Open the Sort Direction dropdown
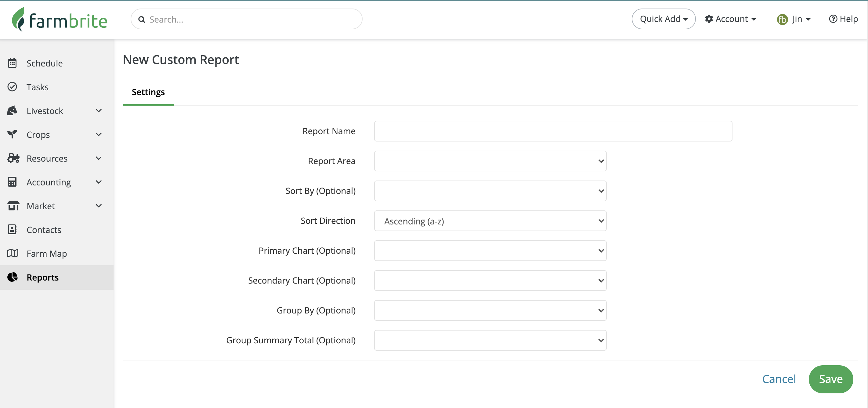Screen dimensions: 868x408 [490, 221]
